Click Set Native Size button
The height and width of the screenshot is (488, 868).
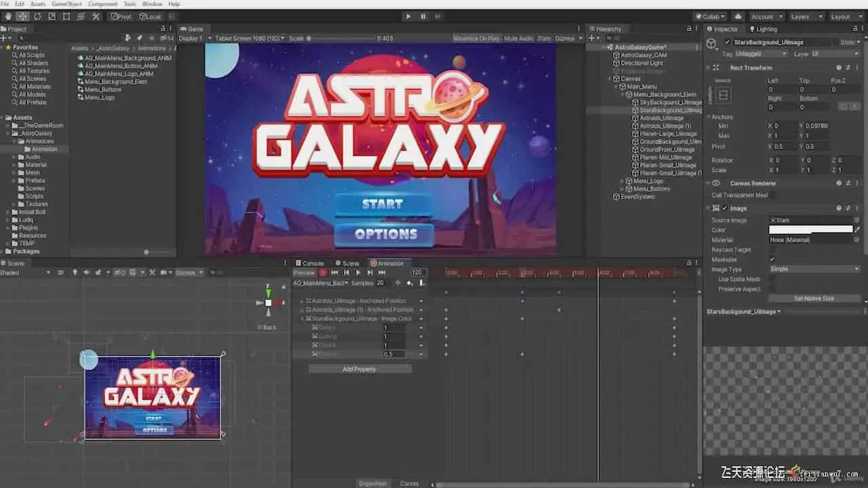coord(814,298)
